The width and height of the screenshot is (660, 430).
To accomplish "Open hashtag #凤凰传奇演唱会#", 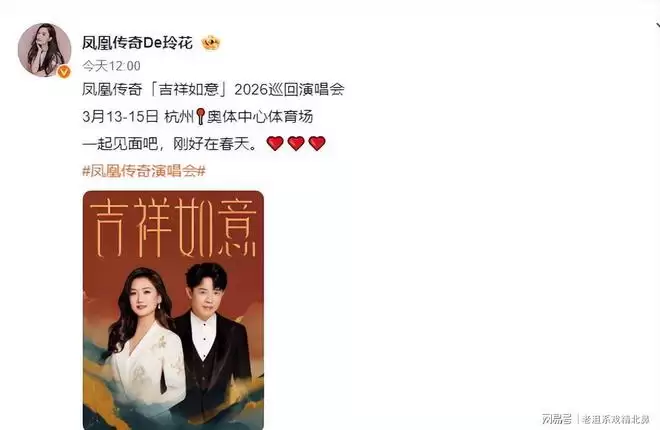I will [x=144, y=171].
